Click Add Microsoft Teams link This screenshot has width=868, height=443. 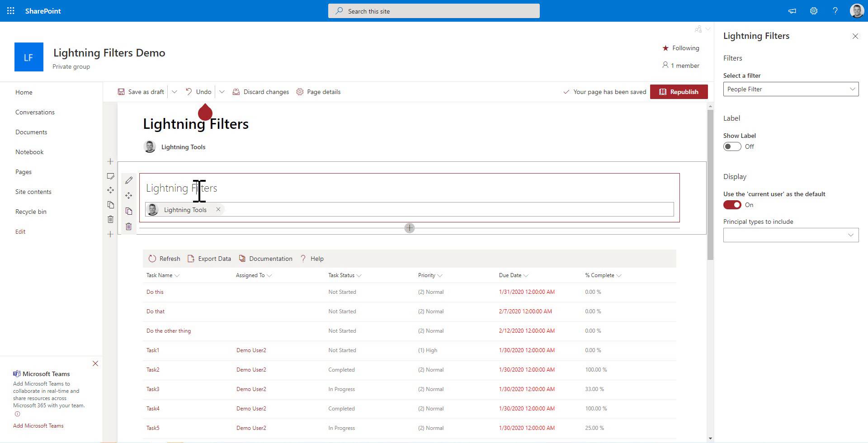(38, 426)
